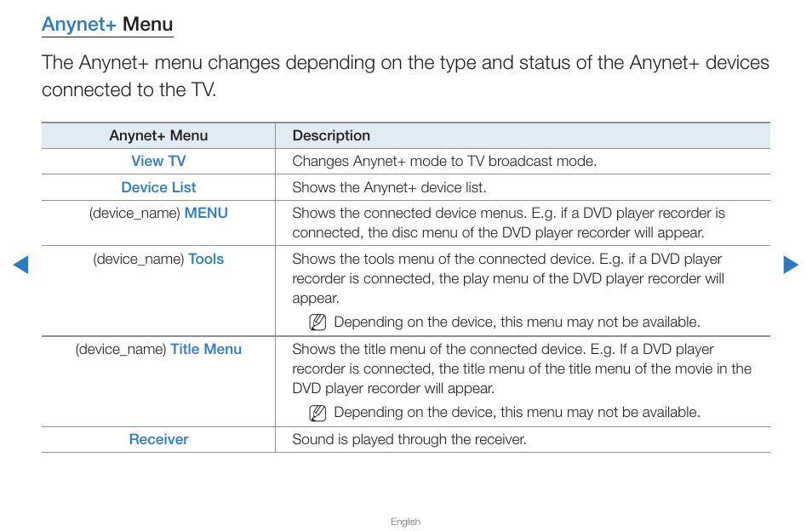Click the note icon under Tools description
Viewport: 812px width, 531px height.
tap(317, 323)
